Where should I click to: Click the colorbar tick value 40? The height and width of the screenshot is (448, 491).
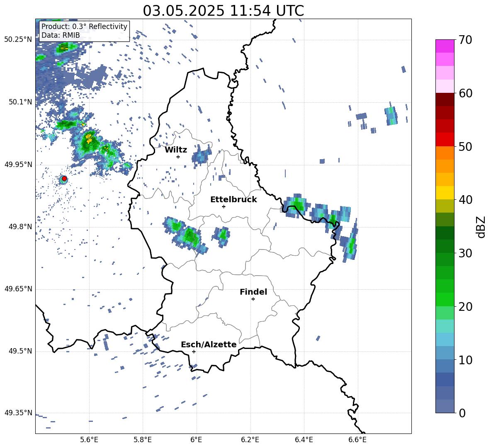click(x=465, y=200)
